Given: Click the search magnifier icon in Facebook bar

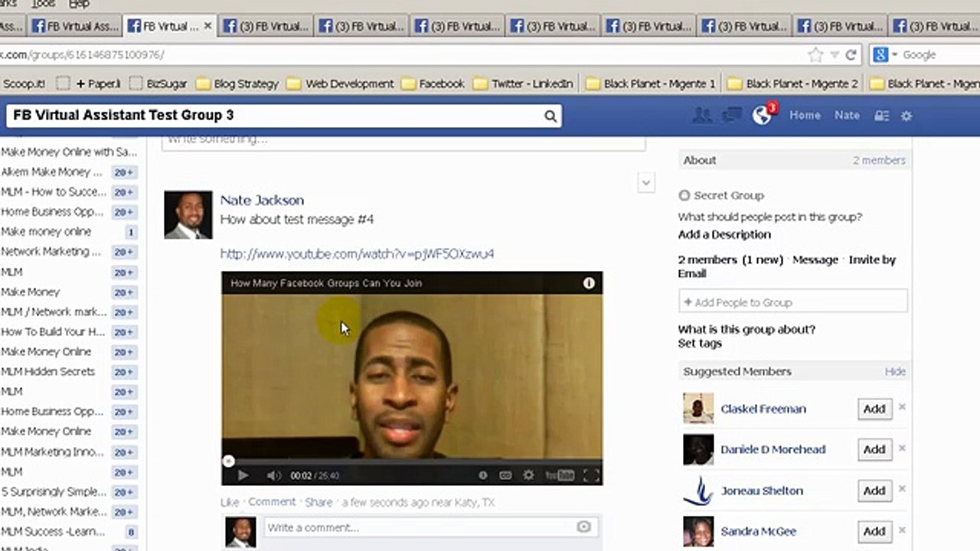Looking at the screenshot, I should tap(550, 116).
